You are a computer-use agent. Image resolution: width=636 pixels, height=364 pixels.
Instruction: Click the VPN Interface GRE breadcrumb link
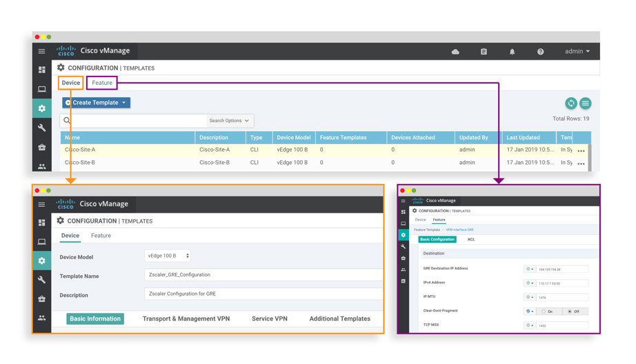[x=459, y=230]
